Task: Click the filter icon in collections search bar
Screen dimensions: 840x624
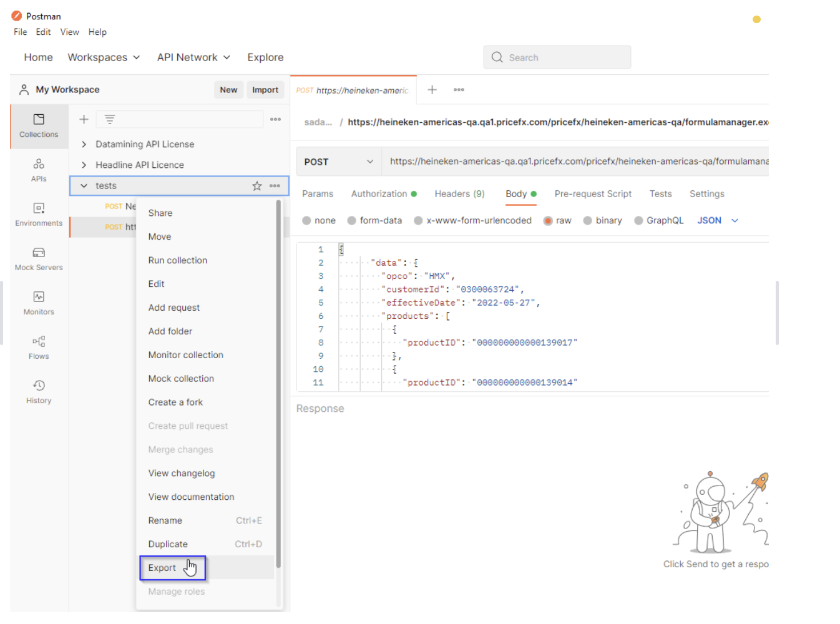Action: (110, 119)
